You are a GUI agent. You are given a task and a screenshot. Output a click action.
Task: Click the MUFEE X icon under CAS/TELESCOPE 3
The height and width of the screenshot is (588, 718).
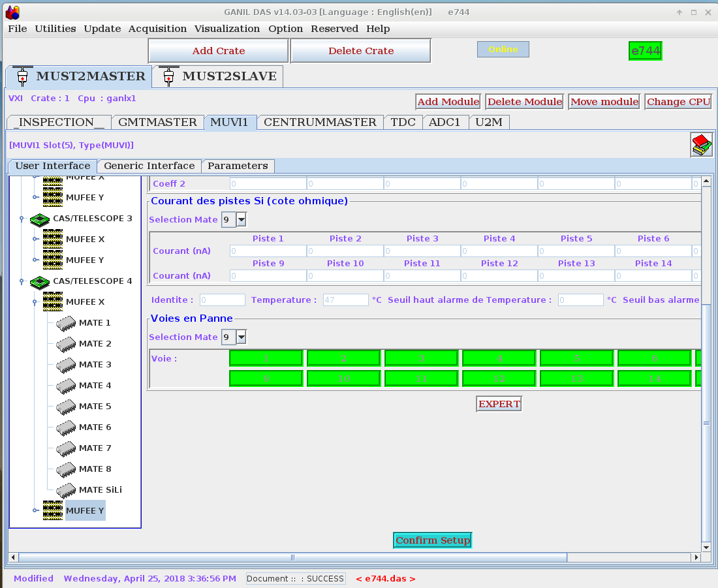pyautogui.click(x=53, y=239)
